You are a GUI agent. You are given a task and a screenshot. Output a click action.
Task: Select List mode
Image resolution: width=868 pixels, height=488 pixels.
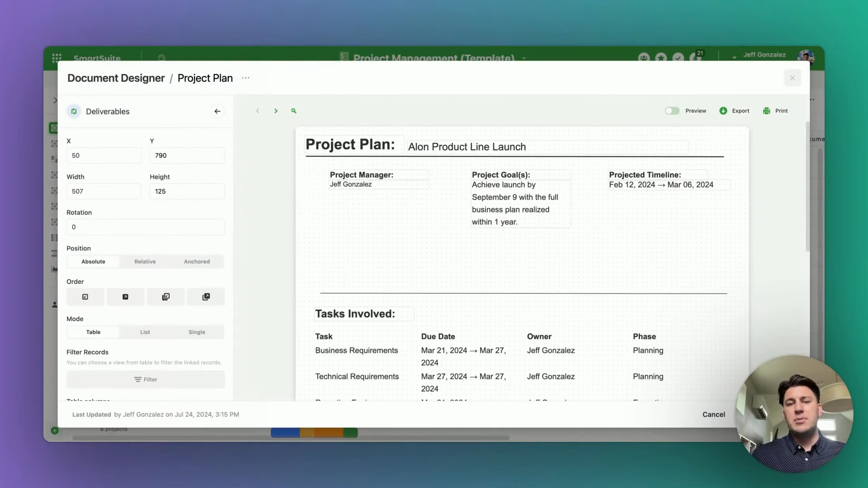click(145, 332)
